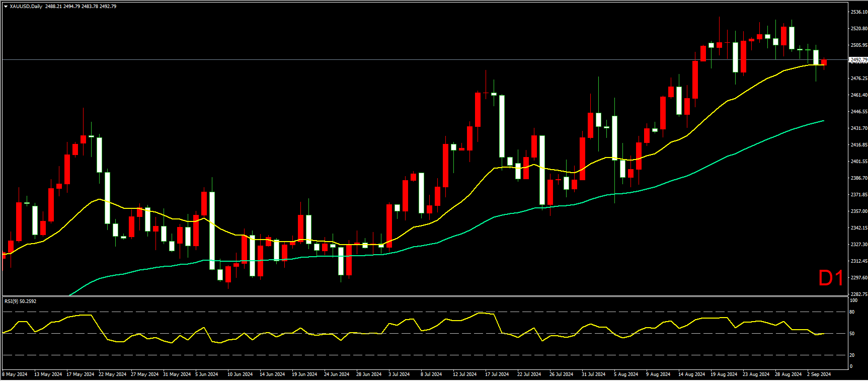The width and height of the screenshot is (868, 381).
Task: Click price axis label 2401.55
Action: (x=859, y=162)
